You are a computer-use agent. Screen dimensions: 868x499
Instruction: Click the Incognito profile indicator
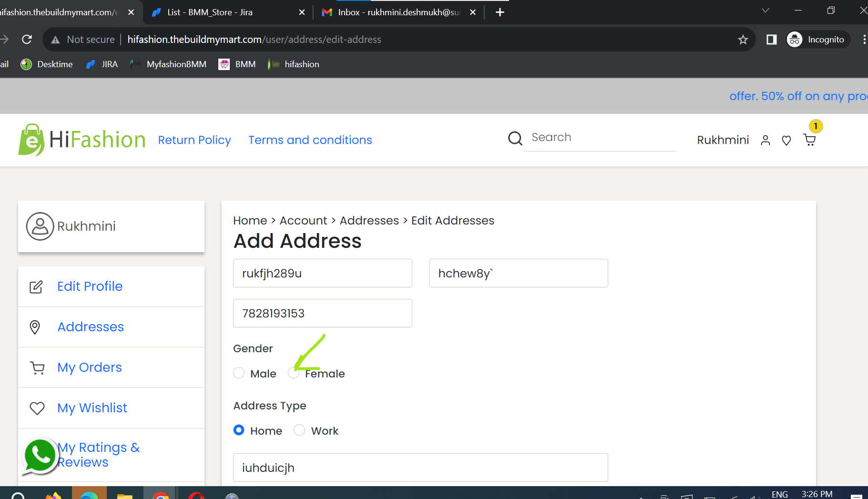click(818, 40)
